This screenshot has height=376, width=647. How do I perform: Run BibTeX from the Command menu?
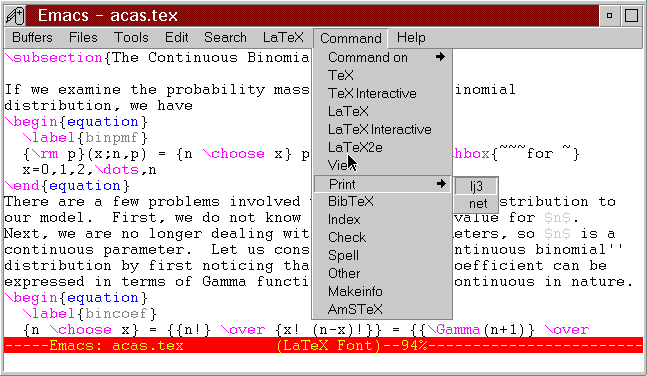click(x=382, y=201)
